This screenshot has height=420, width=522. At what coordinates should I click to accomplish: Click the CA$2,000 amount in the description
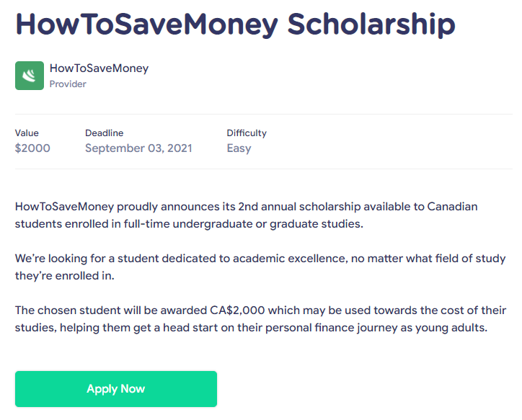click(x=237, y=310)
